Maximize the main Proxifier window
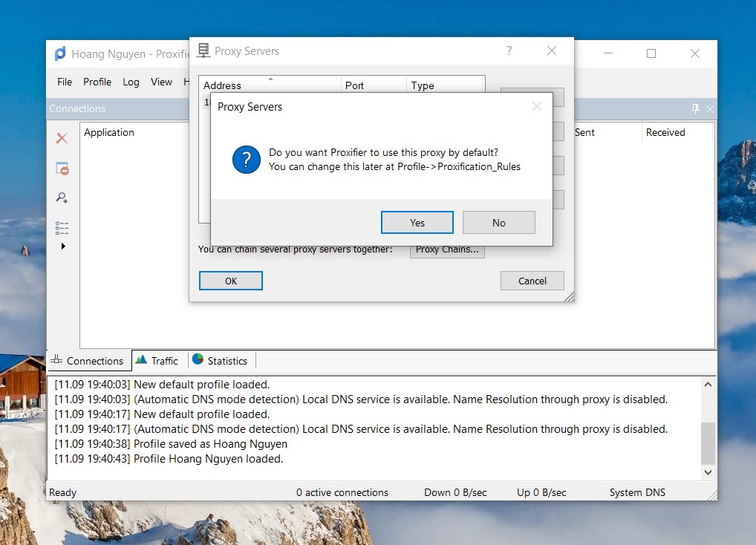 click(x=651, y=53)
